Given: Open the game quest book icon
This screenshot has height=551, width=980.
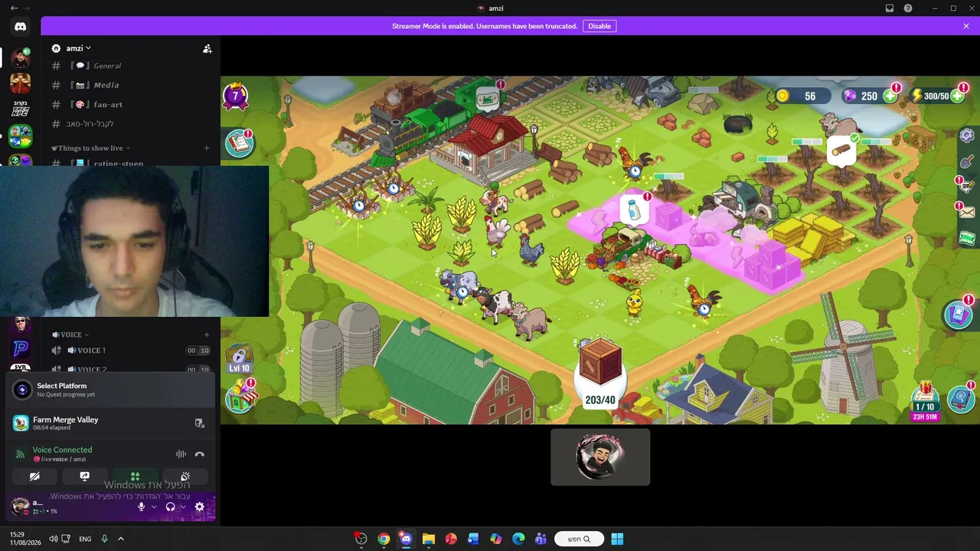Looking at the screenshot, I should point(239,143).
